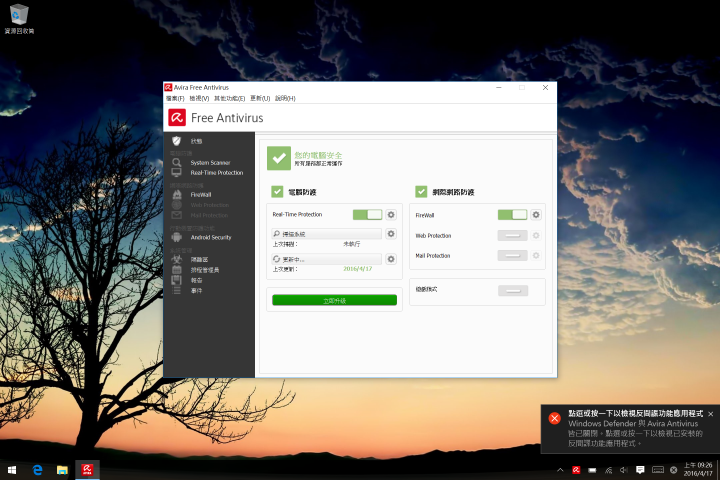This screenshot has width=720, height=480.
Task: Select the Recycle Bin desktop icon
Action: tap(19, 18)
